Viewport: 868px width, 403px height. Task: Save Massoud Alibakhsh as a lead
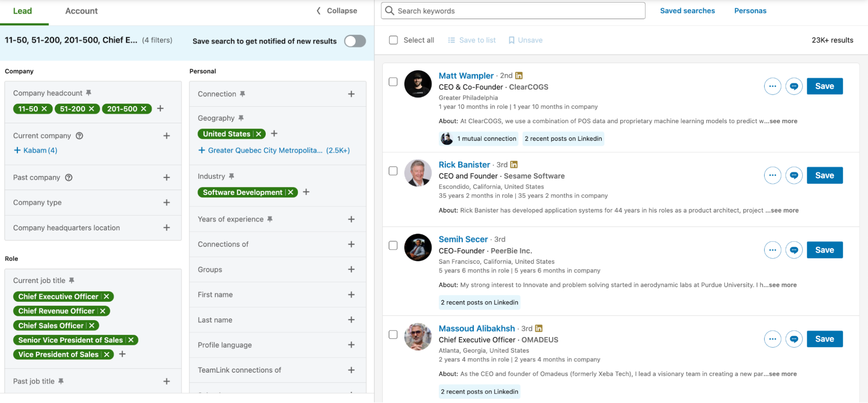coord(825,339)
